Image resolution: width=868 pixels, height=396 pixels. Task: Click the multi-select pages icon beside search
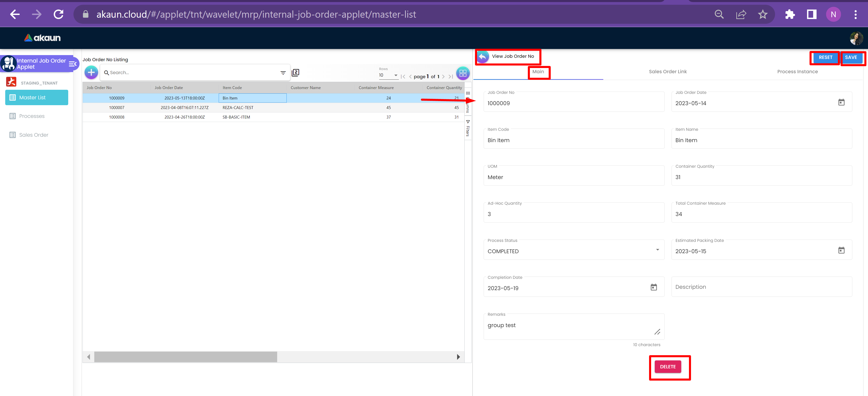point(296,73)
